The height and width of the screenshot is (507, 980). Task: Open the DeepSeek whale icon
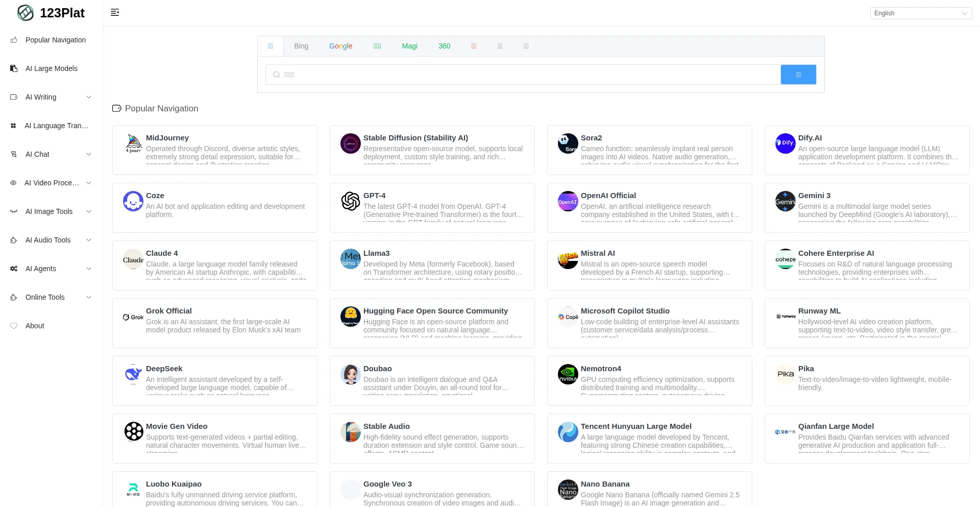[x=133, y=374]
